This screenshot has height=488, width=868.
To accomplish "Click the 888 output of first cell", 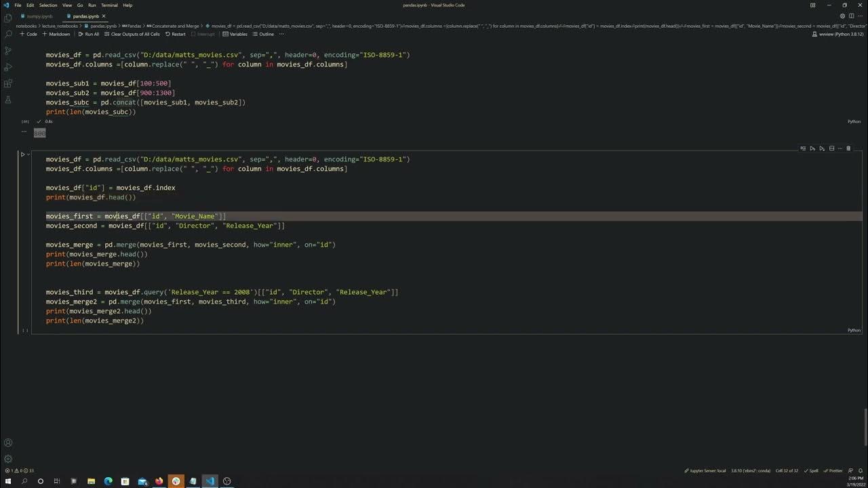I will 39,133.
